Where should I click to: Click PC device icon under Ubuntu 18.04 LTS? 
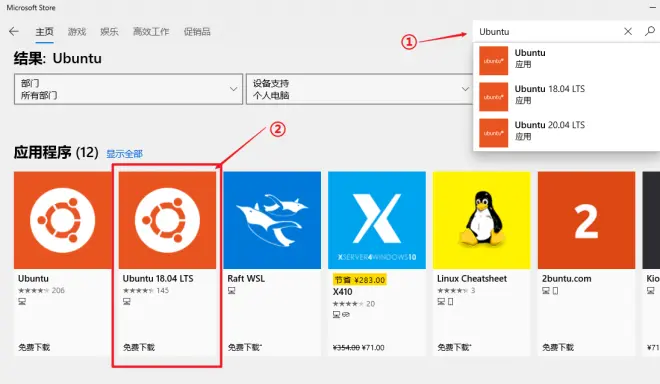pyautogui.click(x=127, y=301)
